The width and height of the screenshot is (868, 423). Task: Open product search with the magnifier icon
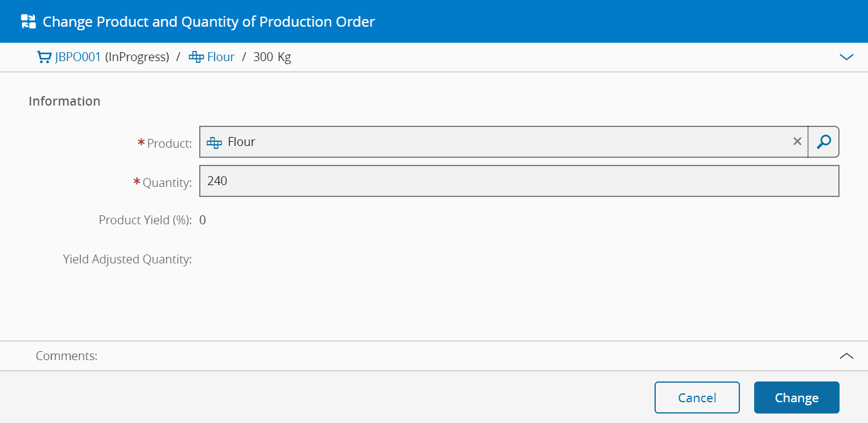click(x=824, y=142)
